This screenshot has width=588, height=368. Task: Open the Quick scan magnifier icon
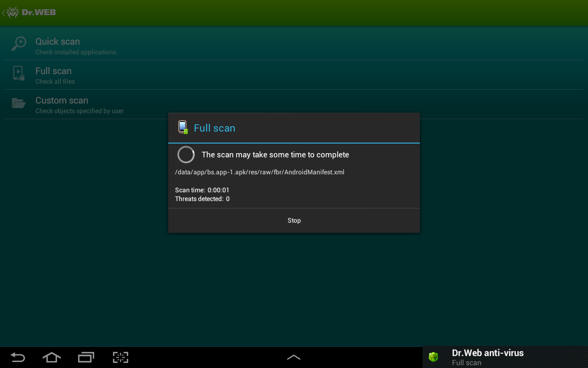point(19,44)
